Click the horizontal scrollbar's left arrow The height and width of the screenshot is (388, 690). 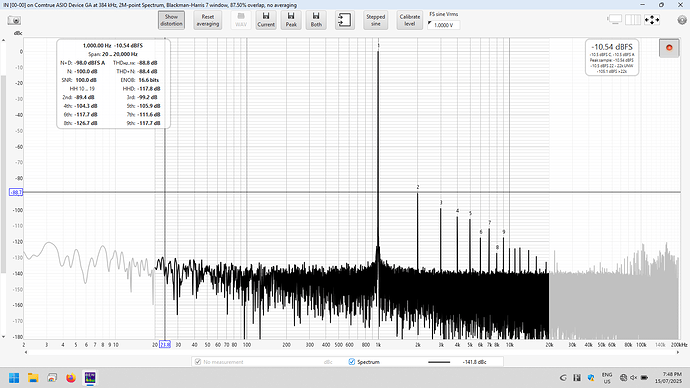point(26,352)
